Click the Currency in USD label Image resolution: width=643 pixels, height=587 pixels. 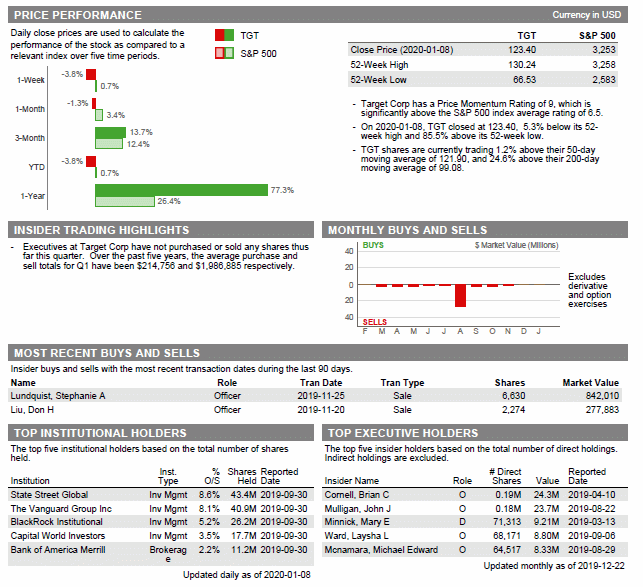tap(586, 15)
